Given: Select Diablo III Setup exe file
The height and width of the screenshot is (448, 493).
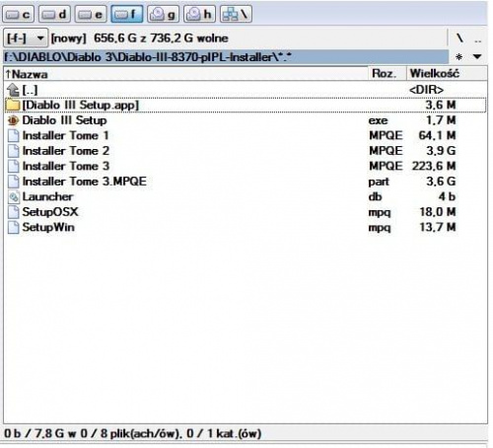Looking at the screenshot, I should coord(246,120).
